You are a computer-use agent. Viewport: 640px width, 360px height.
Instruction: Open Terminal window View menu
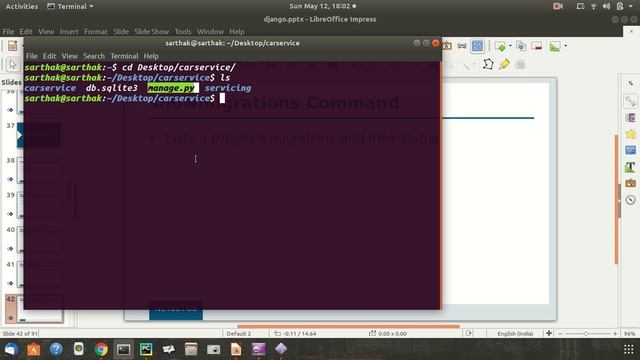[x=70, y=56]
